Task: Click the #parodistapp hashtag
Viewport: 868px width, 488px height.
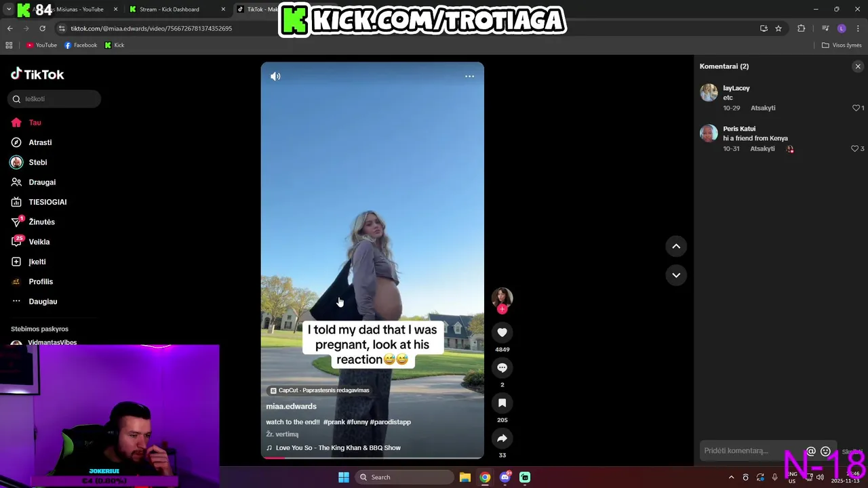Action: click(x=391, y=422)
